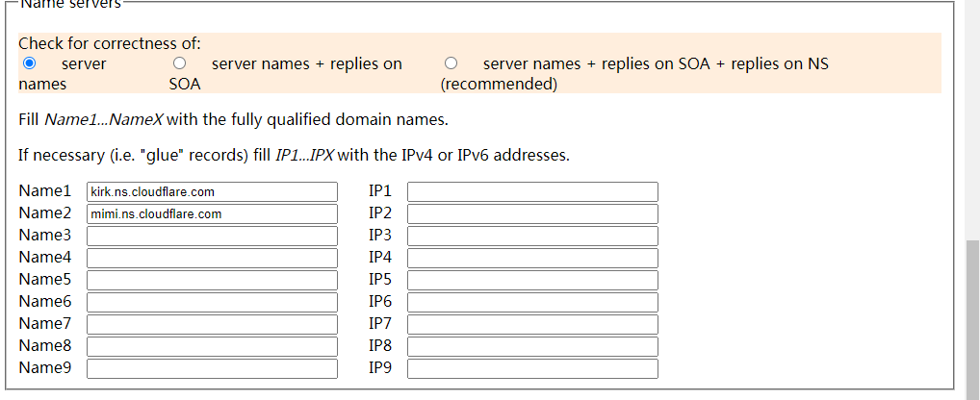Select the IP5 glue record field
Viewport: 980px width, 400px height.
tap(532, 281)
